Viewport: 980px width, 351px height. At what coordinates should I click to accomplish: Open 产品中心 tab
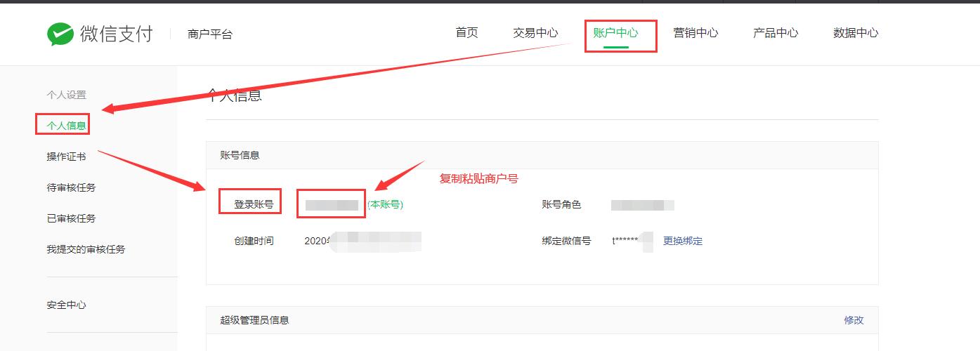click(x=776, y=33)
